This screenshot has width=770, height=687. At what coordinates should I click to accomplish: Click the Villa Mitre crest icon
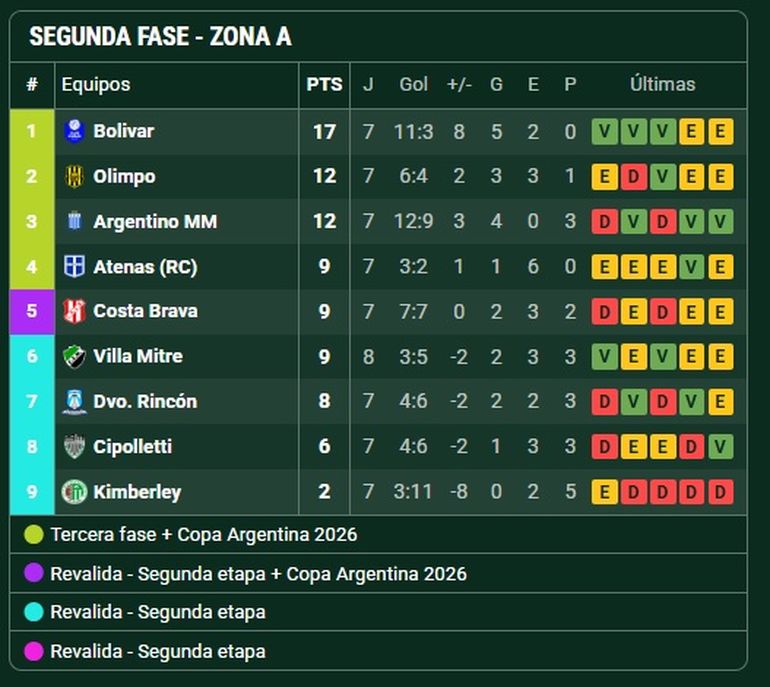[74, 356]
